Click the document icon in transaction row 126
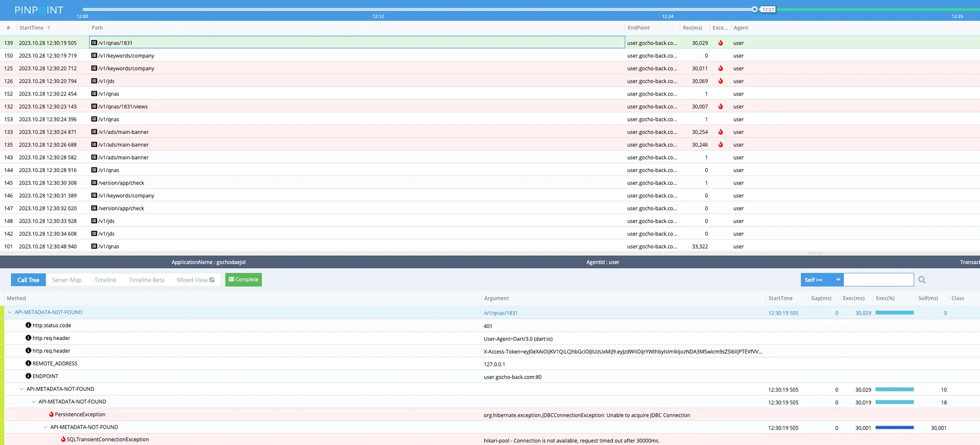 coord(94,81)
